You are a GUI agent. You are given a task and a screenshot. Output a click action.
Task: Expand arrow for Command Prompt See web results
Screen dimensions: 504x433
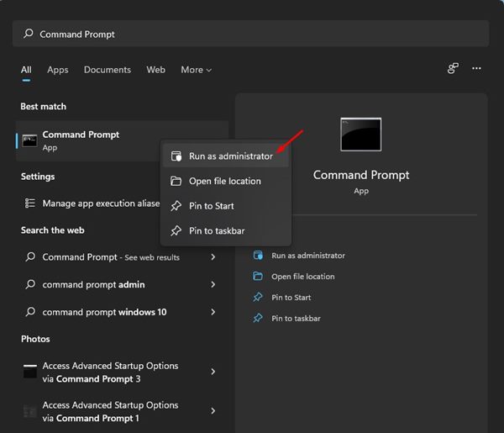(213, 256)
